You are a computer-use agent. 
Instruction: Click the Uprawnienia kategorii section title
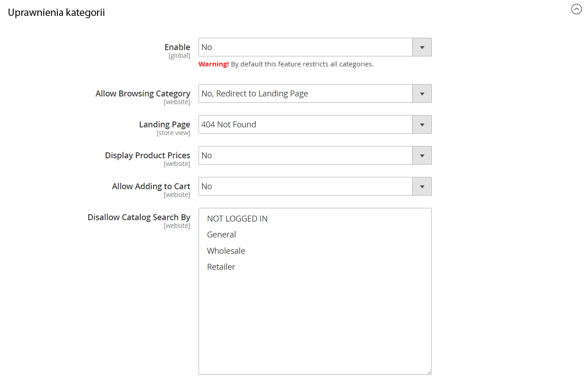pyautogui.click(x=56, y=13)
